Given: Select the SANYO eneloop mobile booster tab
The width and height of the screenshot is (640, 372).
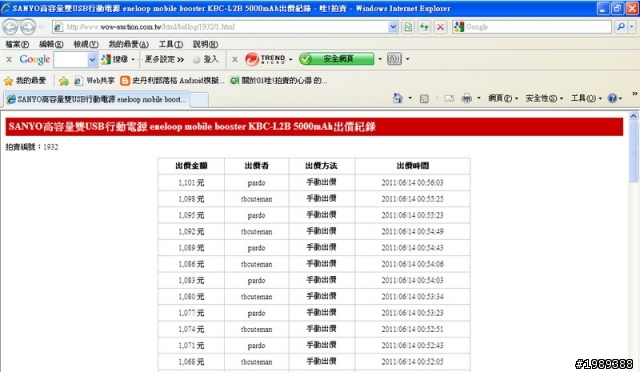Looking at the screenshot, I should [x=96, y=99].
